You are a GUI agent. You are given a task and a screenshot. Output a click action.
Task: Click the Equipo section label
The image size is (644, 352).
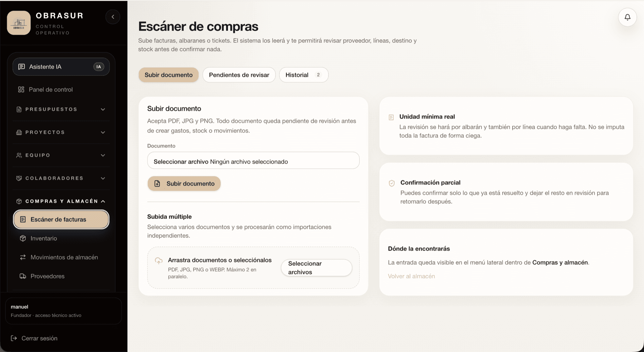click(x=38, y=155)
